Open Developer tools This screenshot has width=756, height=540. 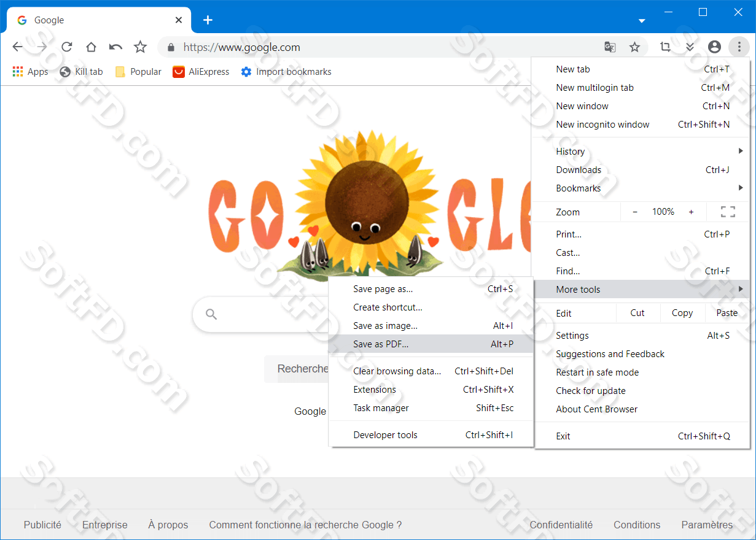coord(431,435)
